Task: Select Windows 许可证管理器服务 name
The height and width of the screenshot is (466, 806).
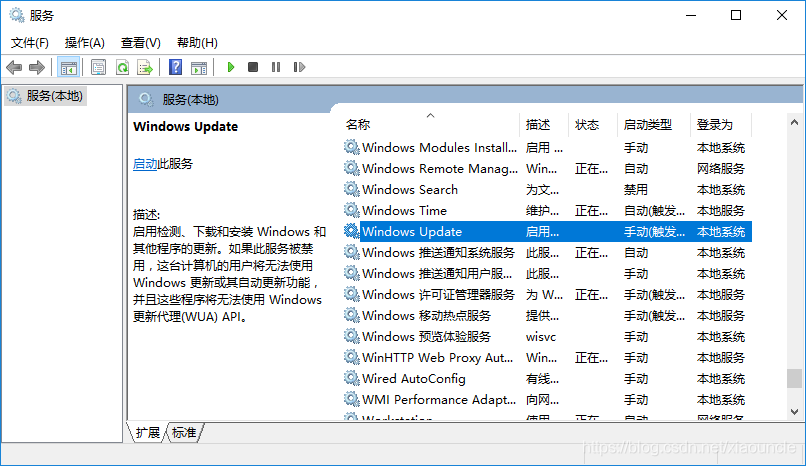Action: 438,295
